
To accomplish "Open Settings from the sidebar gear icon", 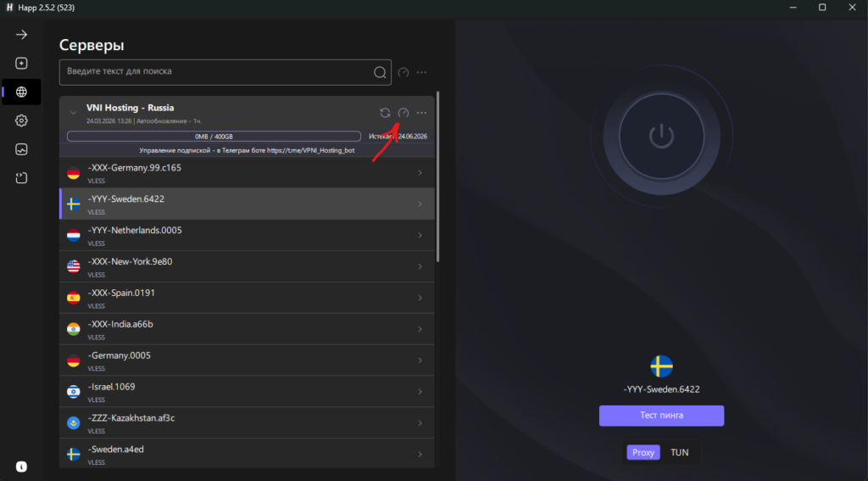I will tap(22, 120).
